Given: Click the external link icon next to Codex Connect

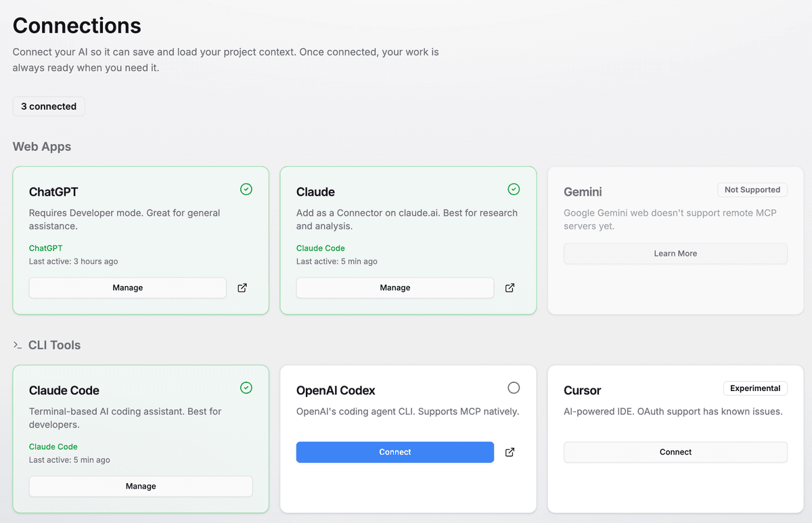Looking at the screenshot, I should coord(510,452).
